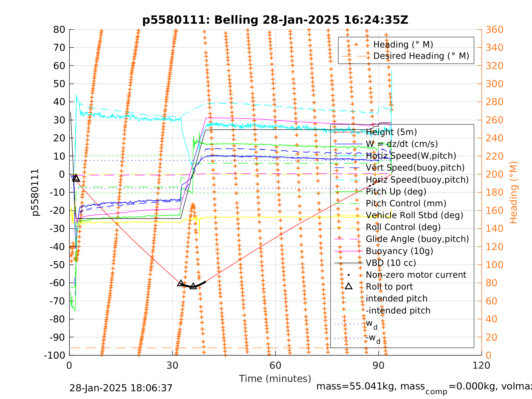The height and width of the screenshot is (399, 532).
Task: Click the '70' tick on the left axis
Action: click(x=59, y=48)
